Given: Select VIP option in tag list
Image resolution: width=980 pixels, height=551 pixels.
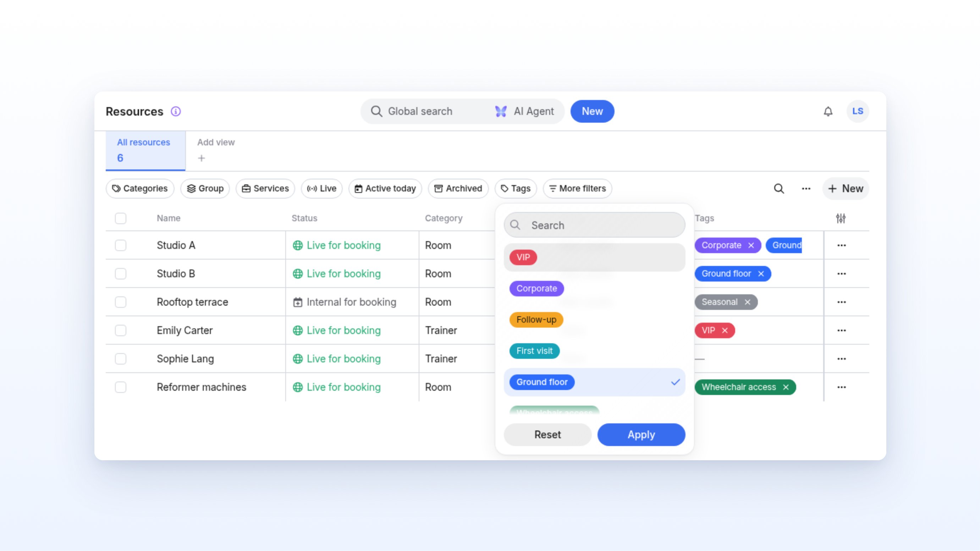Looking at the screenshot, I should click(x=594, y=257).
